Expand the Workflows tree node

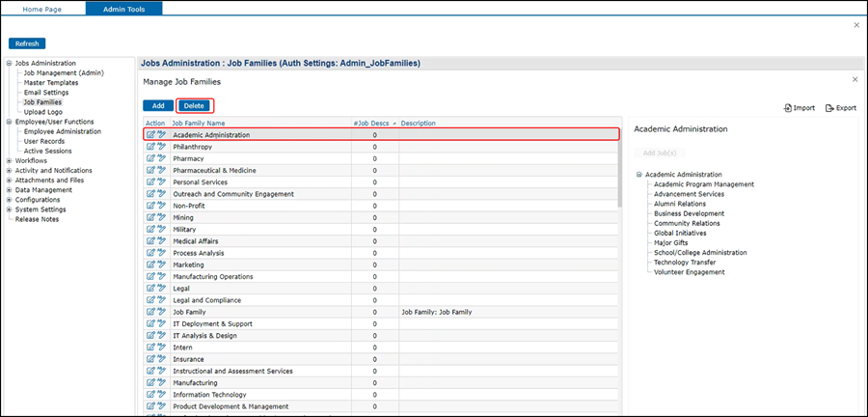(x=9, y=160)
